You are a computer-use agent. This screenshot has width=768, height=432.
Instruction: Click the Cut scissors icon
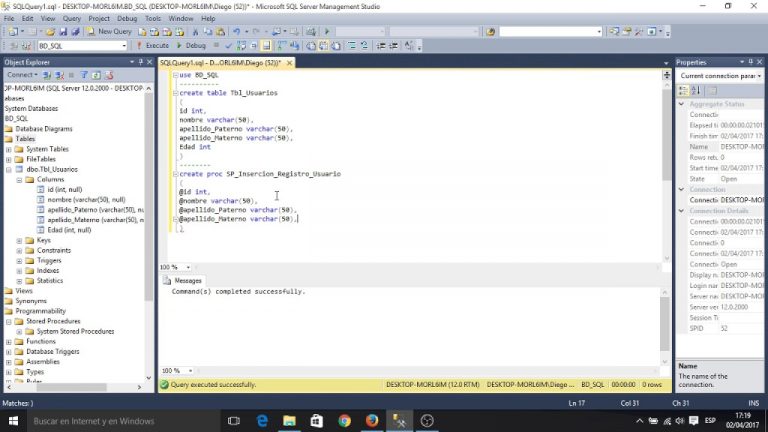pyautogui.click(x=195, y=32)
